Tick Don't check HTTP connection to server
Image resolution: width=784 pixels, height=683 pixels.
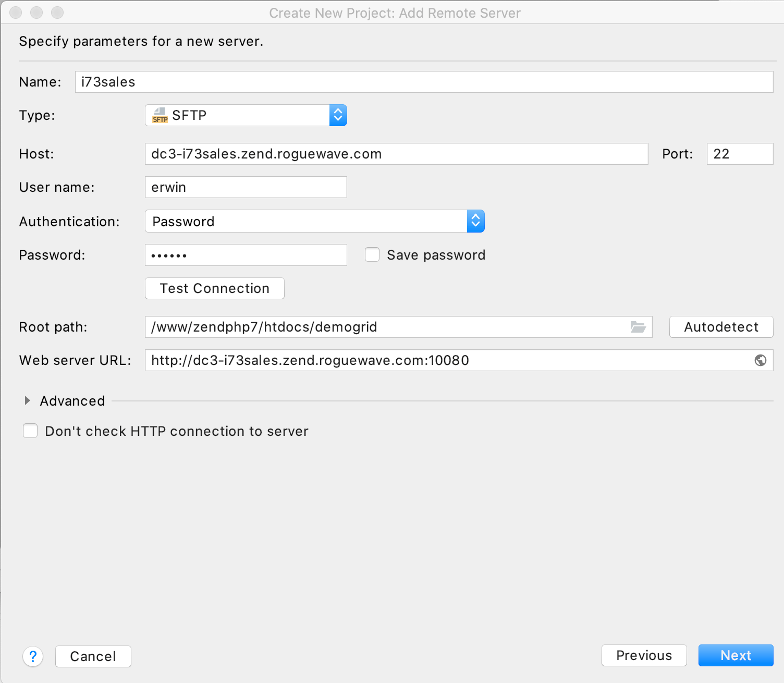[x=30, y=431]
